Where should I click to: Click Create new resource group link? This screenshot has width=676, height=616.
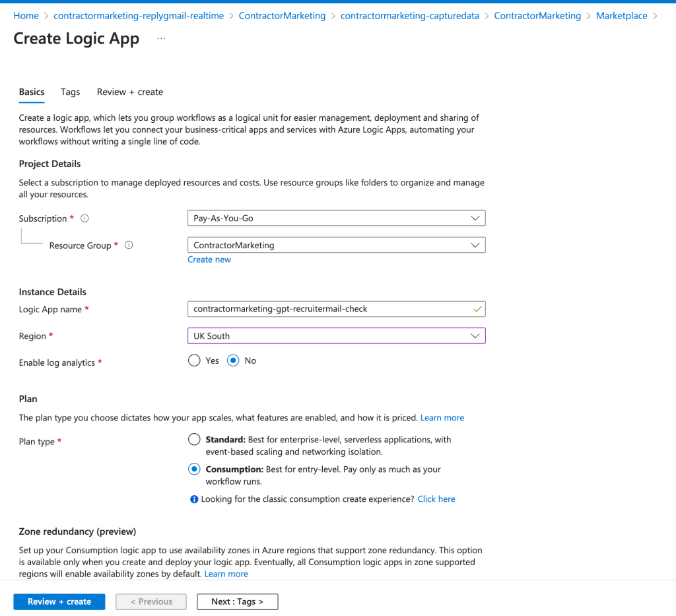(x=209, y=259)
